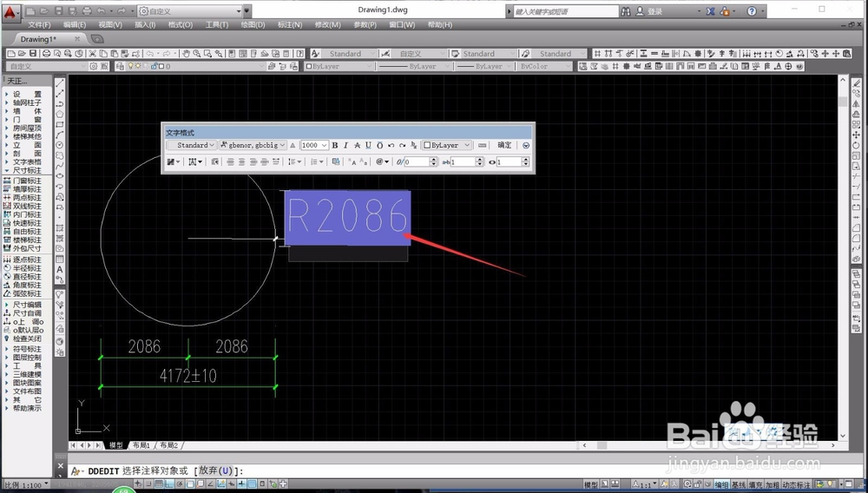Open the line spacing dropdown
The width and height of the screenshot is (868, 493).
pyautogui.click(x=295, y=161)
